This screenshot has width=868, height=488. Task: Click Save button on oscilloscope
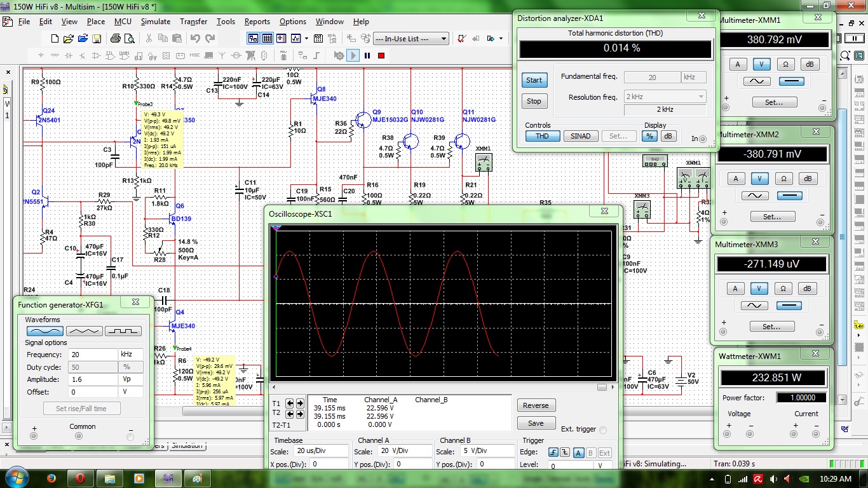536,423
